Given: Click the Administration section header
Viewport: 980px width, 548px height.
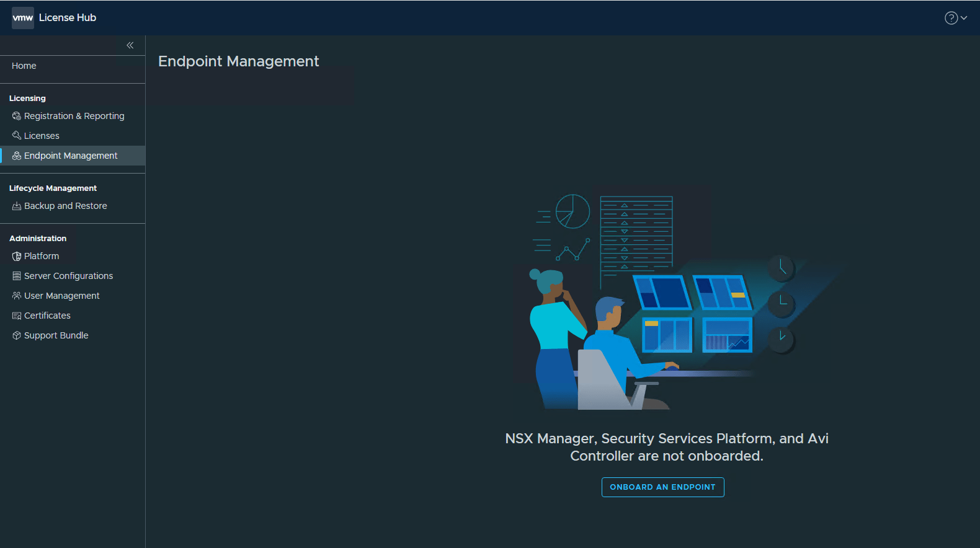Looking at the screenshot, I should point(38,238).
